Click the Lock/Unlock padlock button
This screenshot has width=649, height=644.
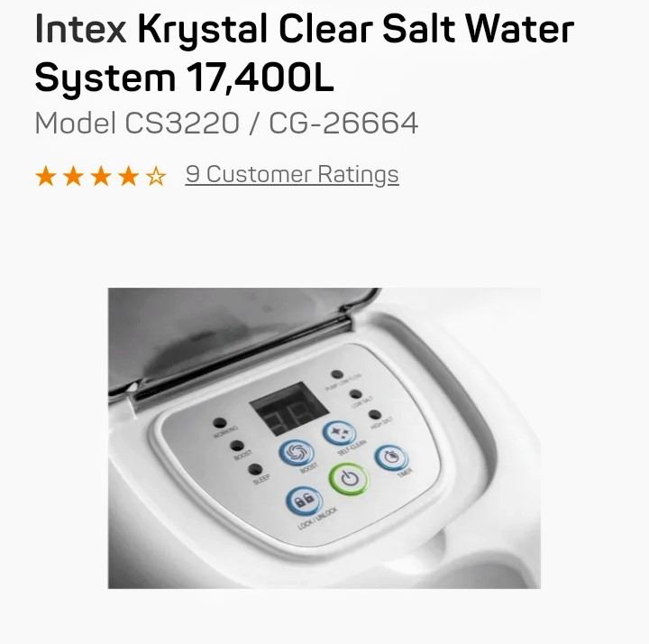(305, 501)
